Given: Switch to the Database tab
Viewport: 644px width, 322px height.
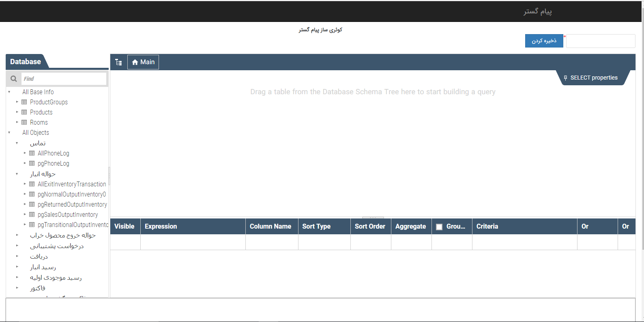Looking at the screenshot, I should coord(26,62).
